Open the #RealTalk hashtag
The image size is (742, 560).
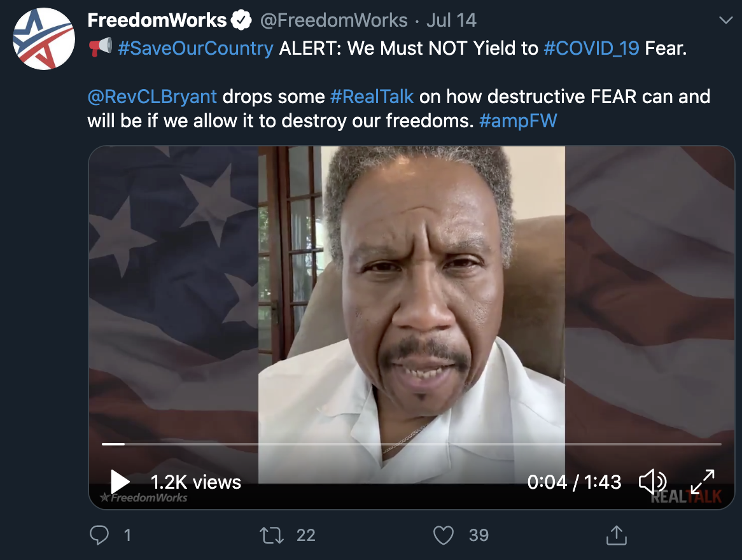point(372,97)
